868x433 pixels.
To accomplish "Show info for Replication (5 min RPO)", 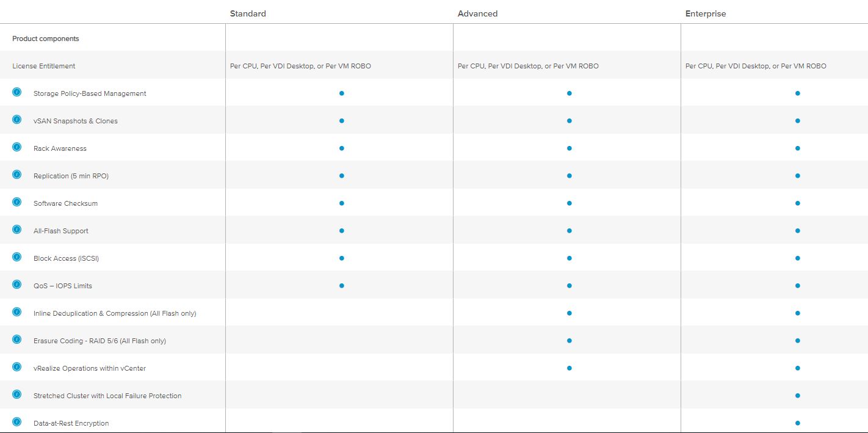I will 16,174.
